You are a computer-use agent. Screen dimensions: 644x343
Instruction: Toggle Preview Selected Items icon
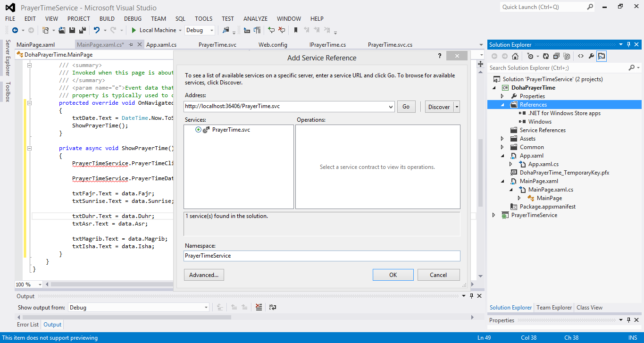coord(602,56)
